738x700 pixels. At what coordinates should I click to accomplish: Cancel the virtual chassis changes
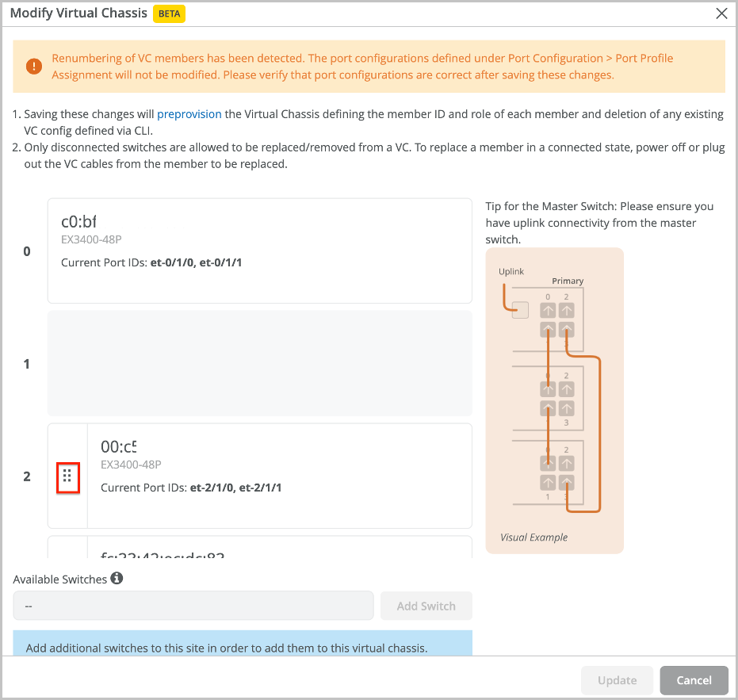coord(694,680)
